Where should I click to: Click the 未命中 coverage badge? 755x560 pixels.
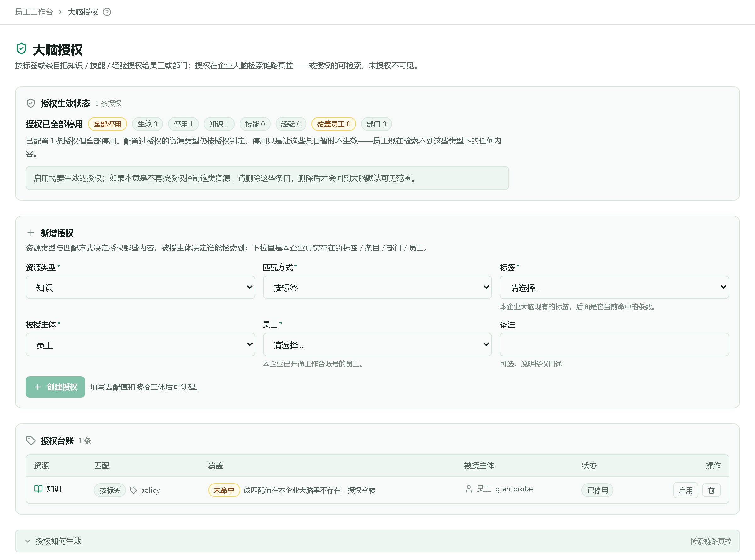click(x=224, y=490)
